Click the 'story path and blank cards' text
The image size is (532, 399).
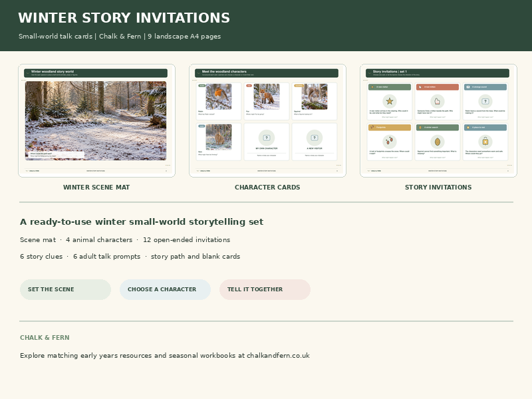[196, 257]
